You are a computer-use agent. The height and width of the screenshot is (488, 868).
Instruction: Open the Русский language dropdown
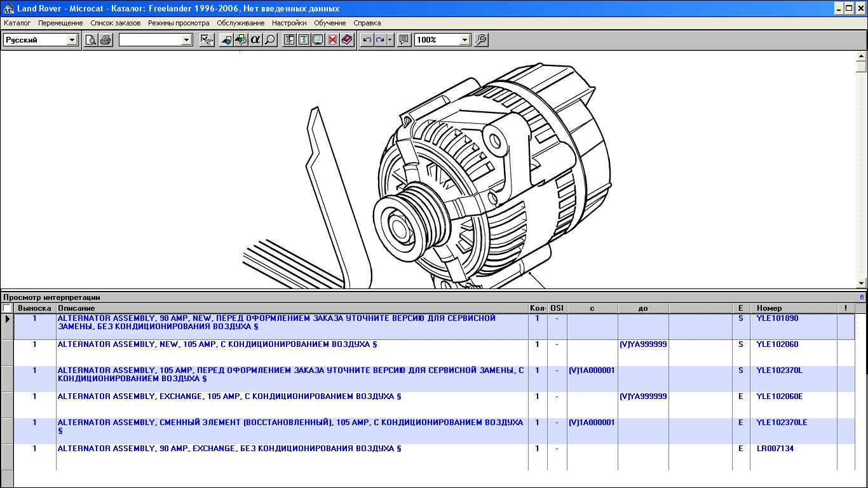point(72,40)
